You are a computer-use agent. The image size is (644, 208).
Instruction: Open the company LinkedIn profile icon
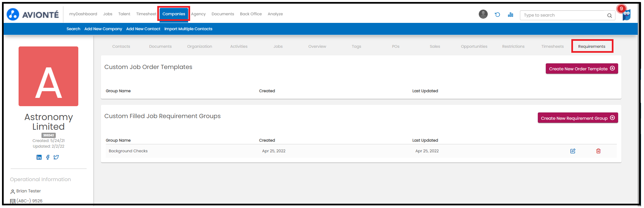(39, 157)
